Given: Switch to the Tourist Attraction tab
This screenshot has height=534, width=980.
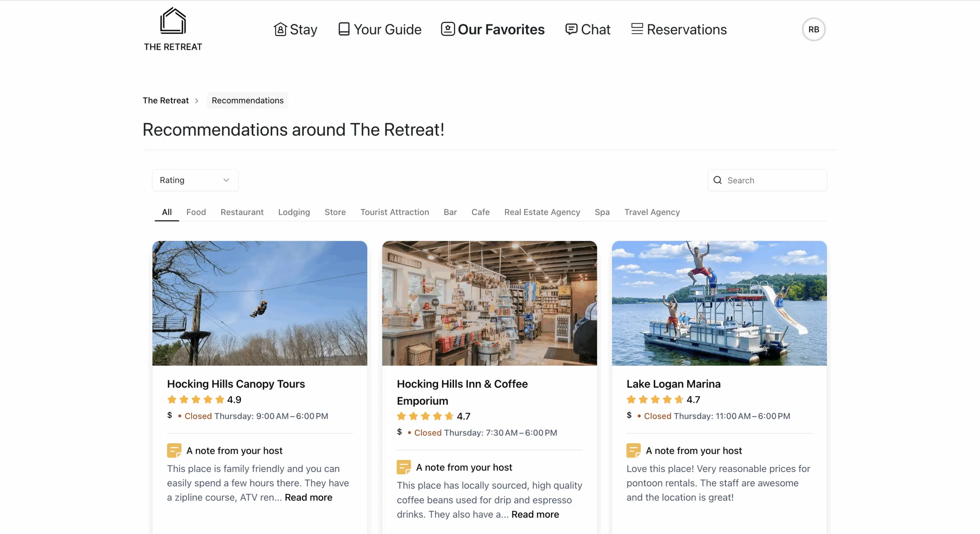Looking at the screenshot, I should click(395, 212).
